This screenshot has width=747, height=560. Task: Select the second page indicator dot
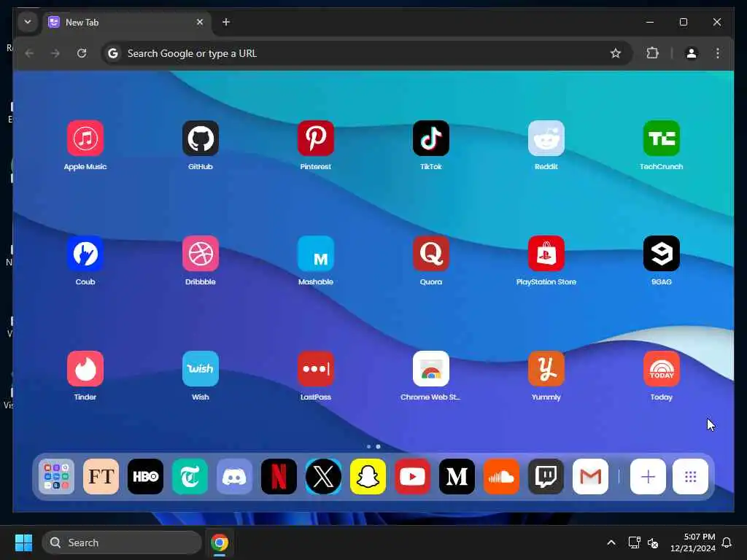(x=379, y=447)
